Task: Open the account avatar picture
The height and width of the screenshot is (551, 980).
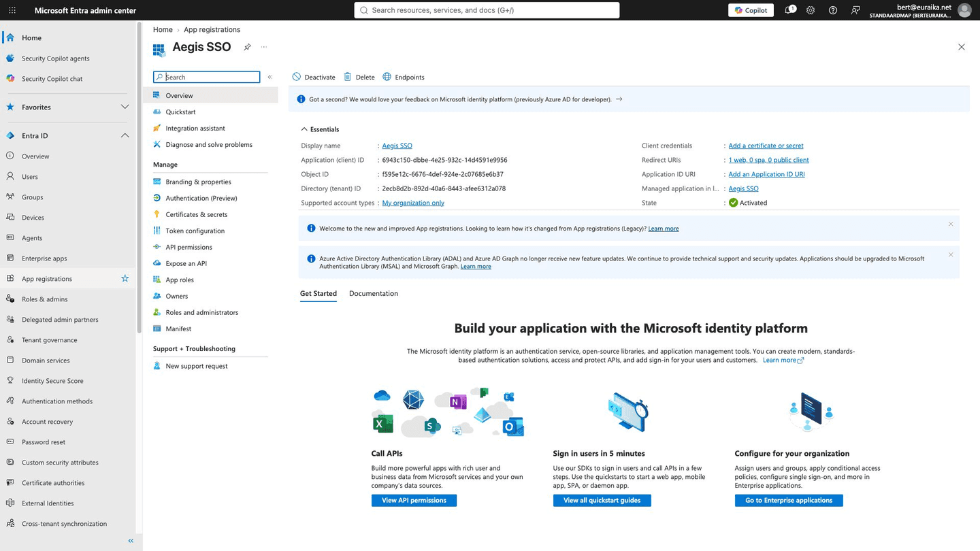Action: pos(964,10)
